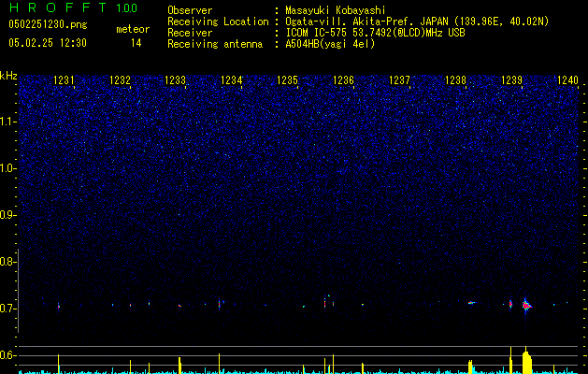The width and height of the screenshot is (588, 374).
Task: Click the 1235 time marker
Action: click(x=288, y=80)
